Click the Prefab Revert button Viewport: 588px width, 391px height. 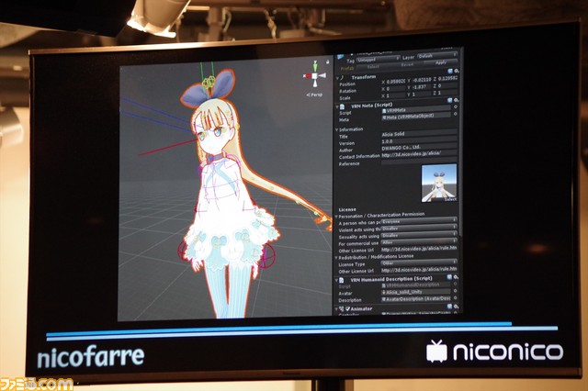click(407, 64)
